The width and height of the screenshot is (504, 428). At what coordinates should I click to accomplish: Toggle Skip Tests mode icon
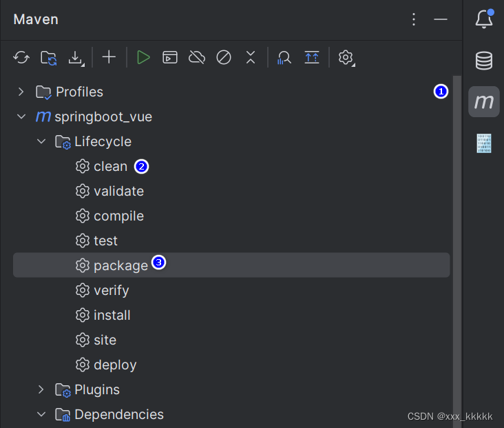[224, 57]
